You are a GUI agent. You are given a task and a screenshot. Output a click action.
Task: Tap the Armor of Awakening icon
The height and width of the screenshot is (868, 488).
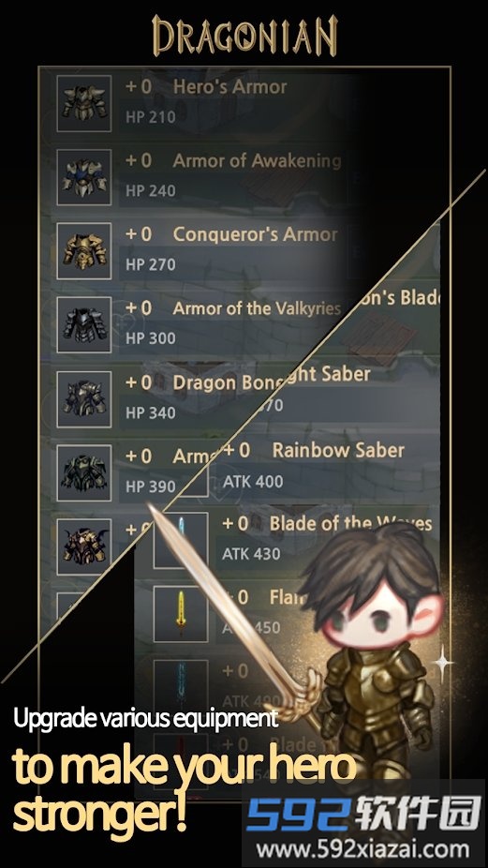[84, 177]
